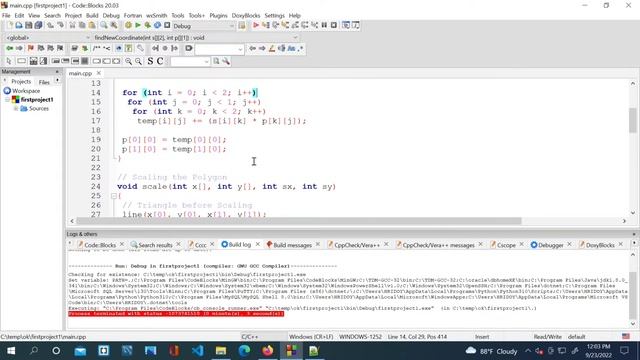This screenshot has height=360, width=640.
Task: Switch to the CppCheck/Vera++ messages tab
Action: [438, 245]
